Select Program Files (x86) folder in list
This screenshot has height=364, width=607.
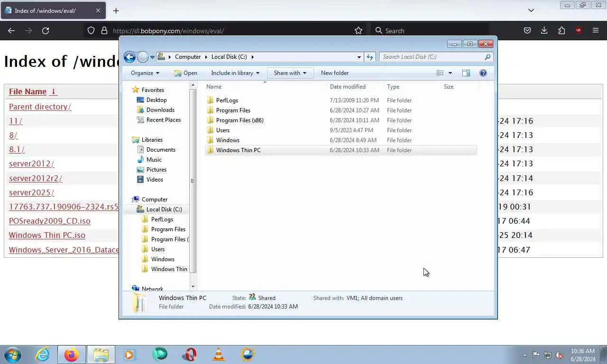(x=340, y=120)
